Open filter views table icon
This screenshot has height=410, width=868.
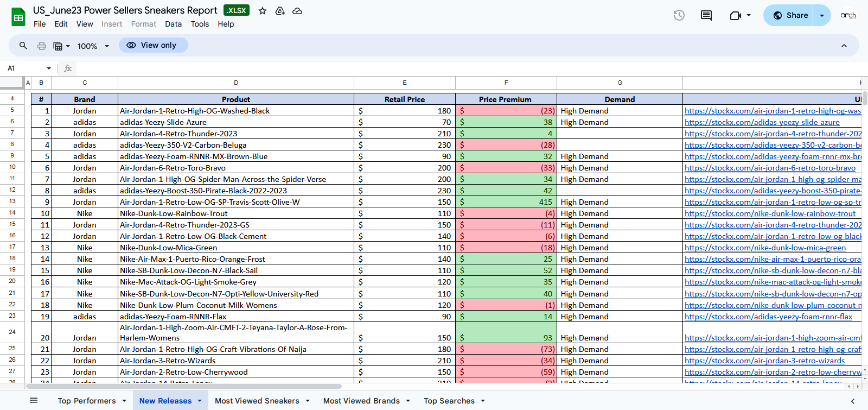[x=58, y=46]
